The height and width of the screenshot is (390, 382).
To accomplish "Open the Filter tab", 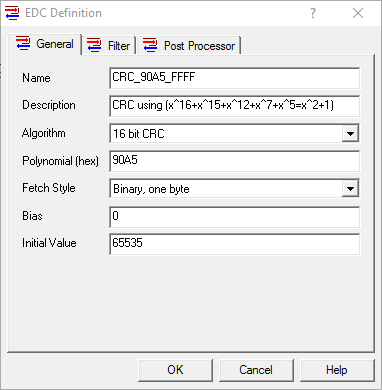I will (x=108, y=46).
